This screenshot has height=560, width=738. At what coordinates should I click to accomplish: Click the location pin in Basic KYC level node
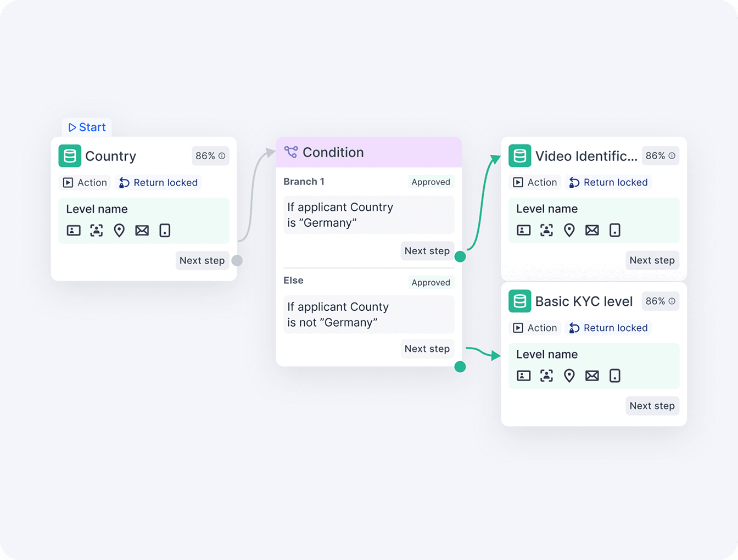point(569,376)
